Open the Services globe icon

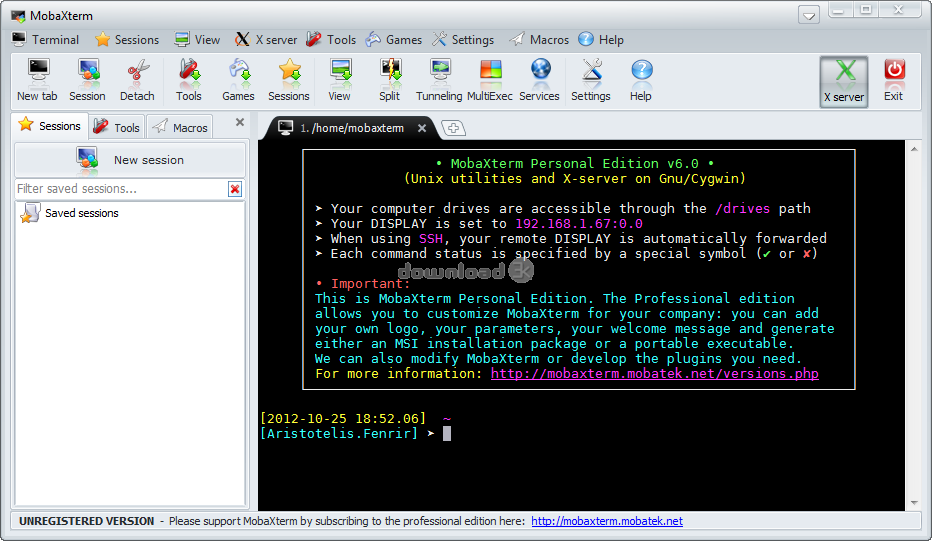(x=540, y=80)
